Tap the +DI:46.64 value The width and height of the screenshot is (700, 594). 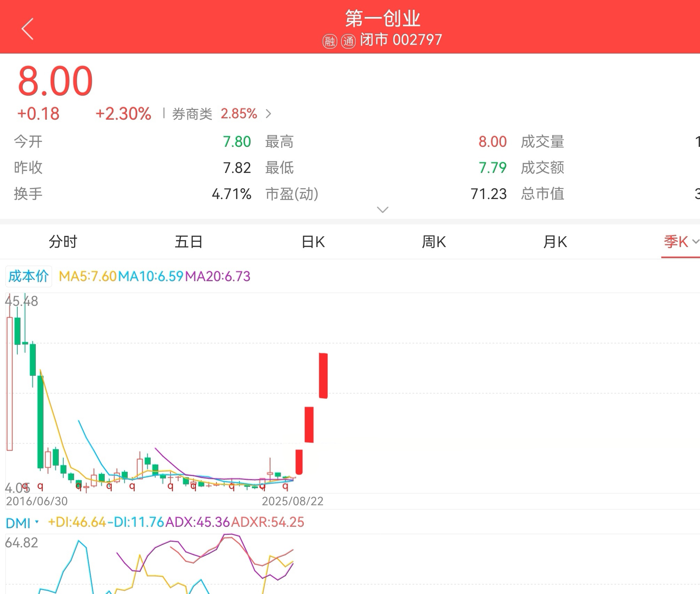coord(77,522)
